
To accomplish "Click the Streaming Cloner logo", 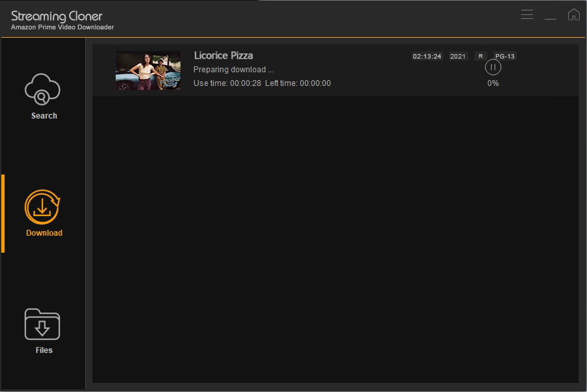I will (x=57, y=16).
